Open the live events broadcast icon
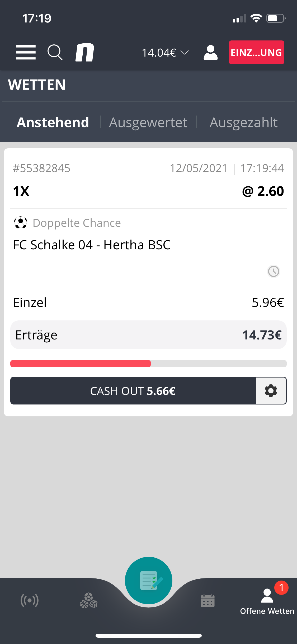The height and width of the screenshot is (644, 297). (x=30, y=600)
